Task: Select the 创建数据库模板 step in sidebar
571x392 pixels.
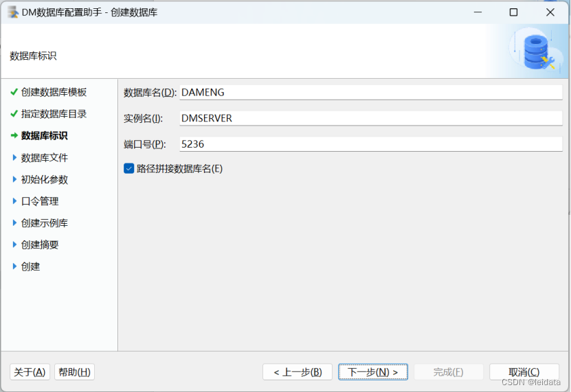Action: pos(54,92)
